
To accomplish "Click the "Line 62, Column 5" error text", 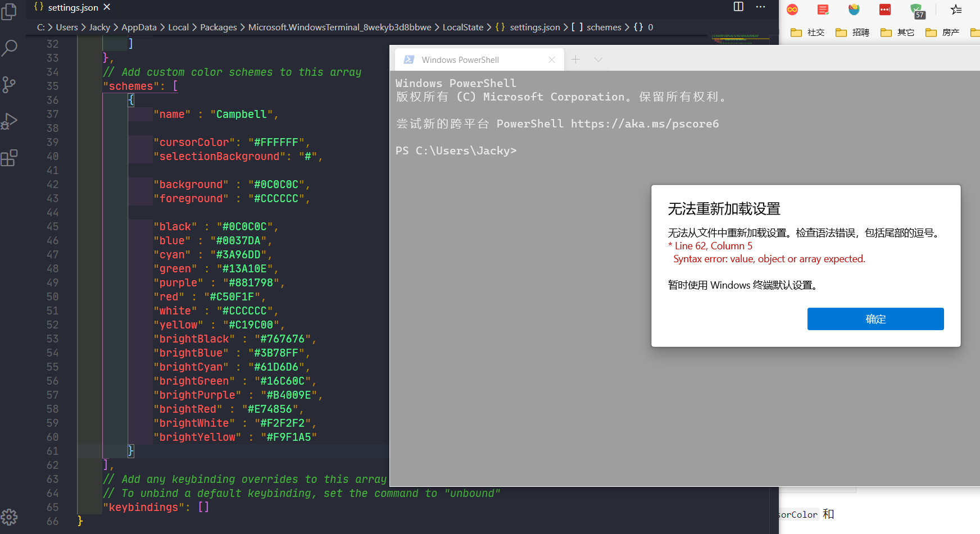I will point(713,246).
